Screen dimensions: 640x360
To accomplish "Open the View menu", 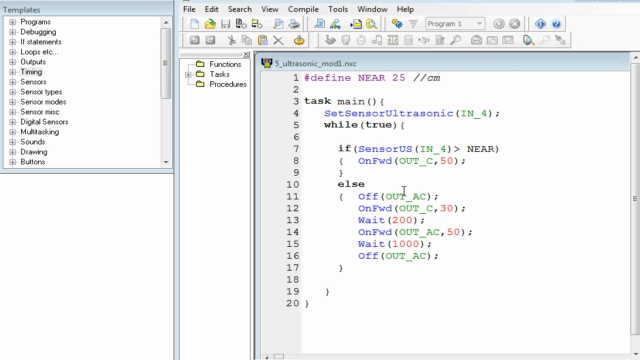I will tap(270, 9).
